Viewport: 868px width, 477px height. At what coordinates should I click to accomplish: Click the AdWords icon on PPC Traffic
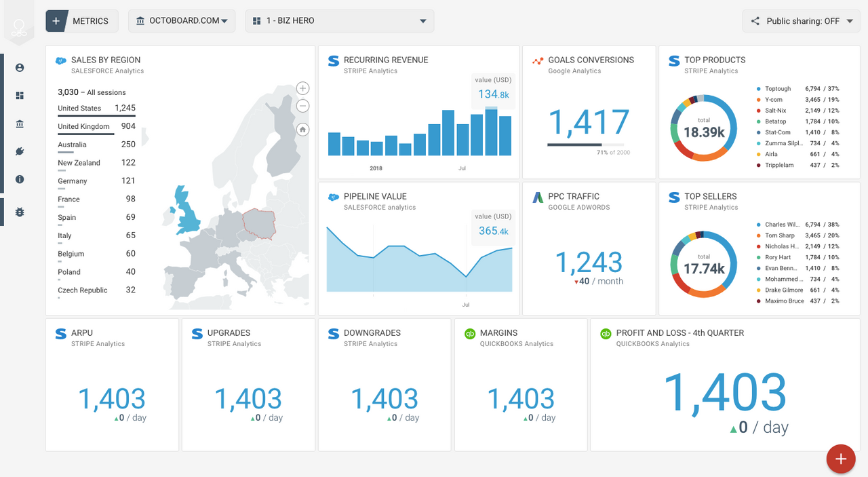pos(538,197)
